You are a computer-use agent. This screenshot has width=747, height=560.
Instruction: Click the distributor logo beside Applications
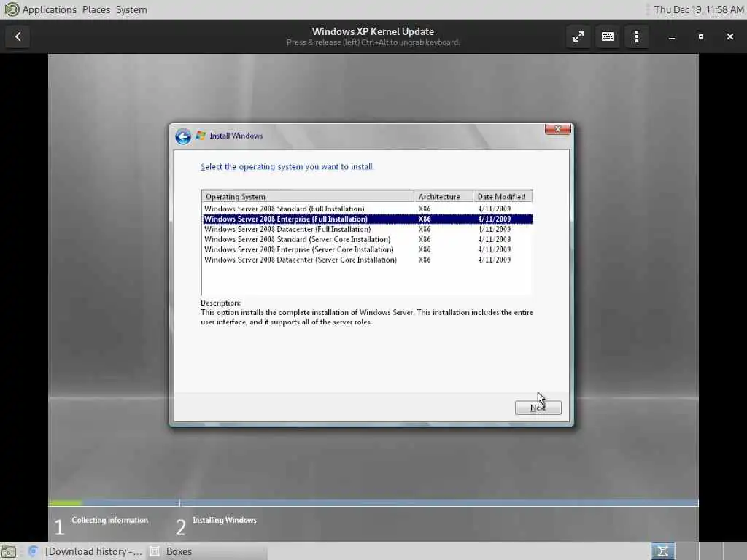[11, 9]
